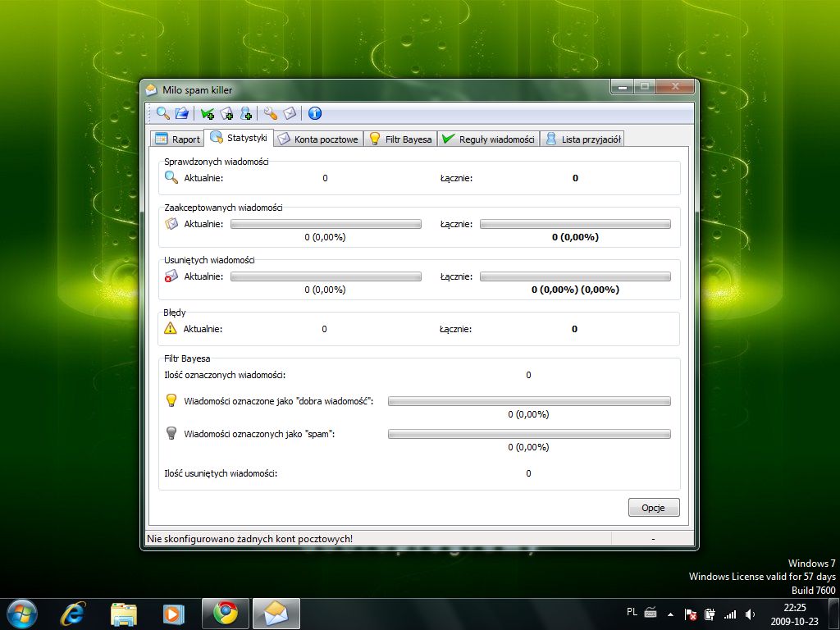This screenshot has height=630, width=840.
Task: Click the Milo spam killer title bar icon
Action: coord(152,89)
